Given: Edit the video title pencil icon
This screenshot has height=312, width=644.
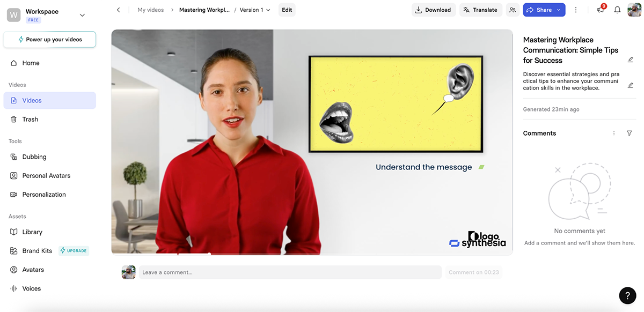Looking at the screenshot, I should (630, 60).
